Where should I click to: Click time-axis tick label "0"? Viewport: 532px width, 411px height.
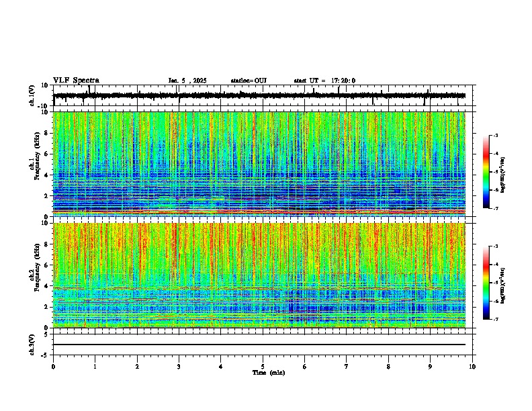[53, 367]
